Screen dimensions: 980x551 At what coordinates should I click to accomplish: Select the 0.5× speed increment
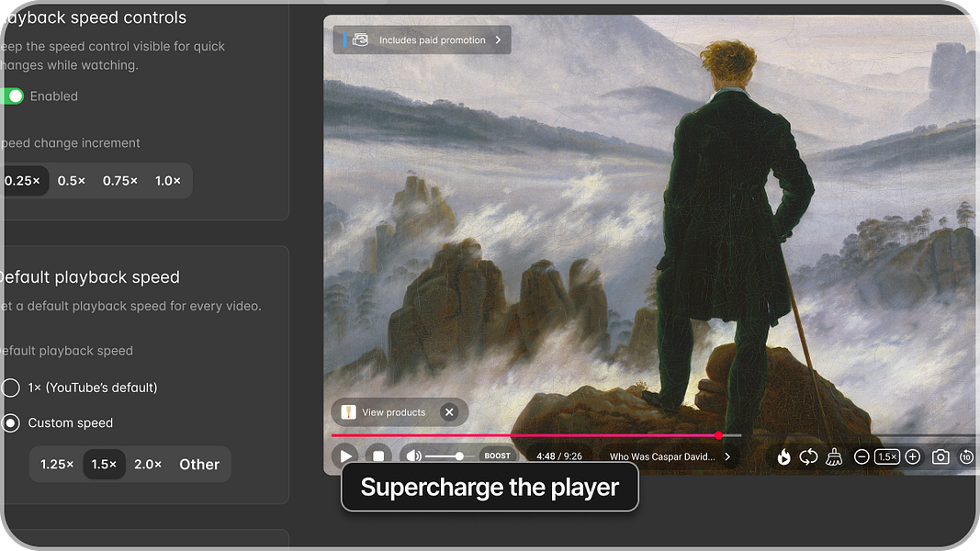pyautogui.click(x=72, y=181)
